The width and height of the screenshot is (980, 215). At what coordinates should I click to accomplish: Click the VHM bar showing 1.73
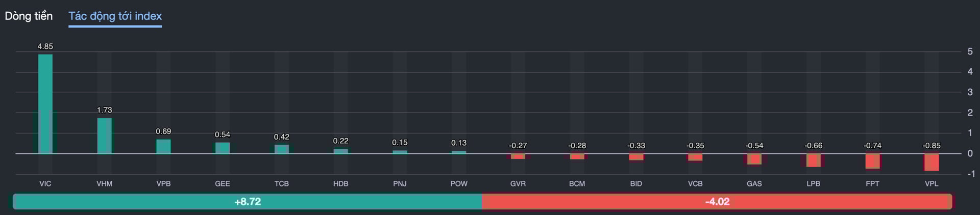coord(105,136)
